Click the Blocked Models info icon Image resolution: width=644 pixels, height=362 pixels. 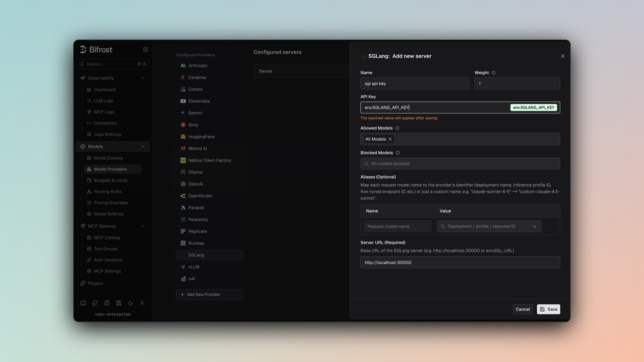point(397,153)
